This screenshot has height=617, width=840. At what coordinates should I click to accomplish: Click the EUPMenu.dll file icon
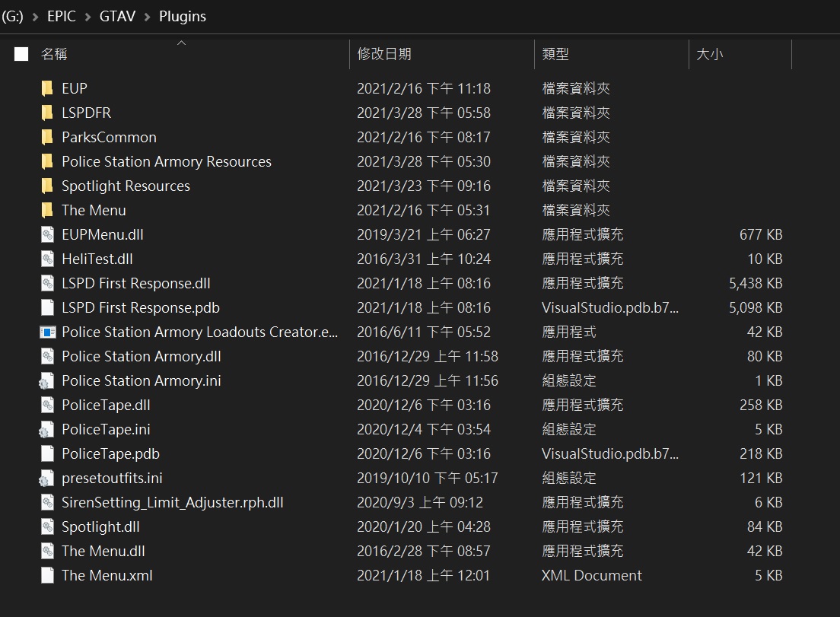point(47,234)
